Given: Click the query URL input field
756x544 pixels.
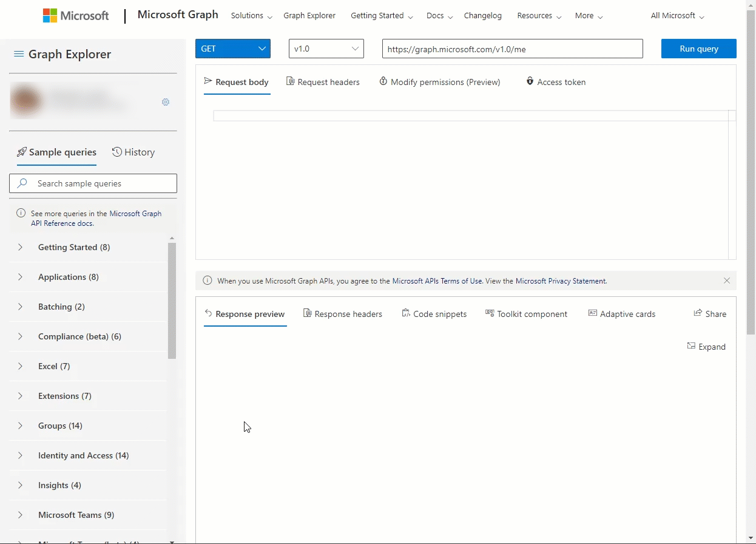Looking at the screenshot, I should coord(513,49).
